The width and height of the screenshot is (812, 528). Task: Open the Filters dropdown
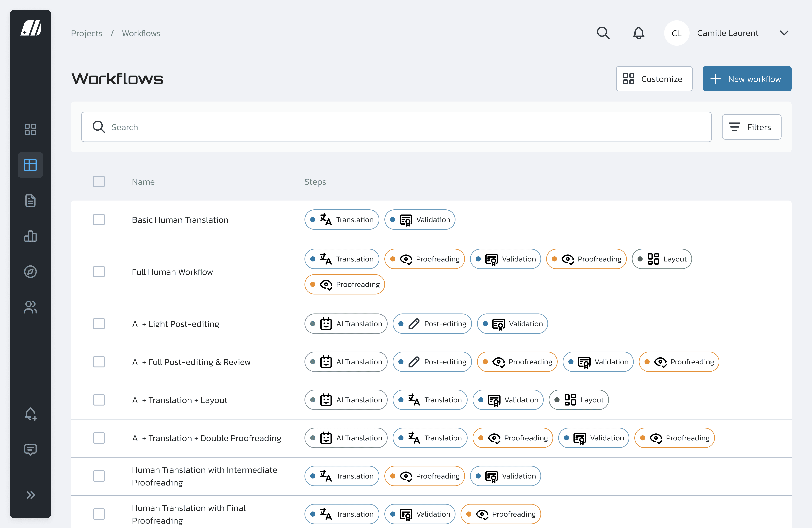[x=751, y=127]
